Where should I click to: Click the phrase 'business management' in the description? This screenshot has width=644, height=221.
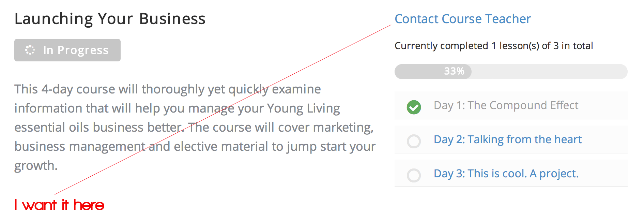click(x=80, y=147)
